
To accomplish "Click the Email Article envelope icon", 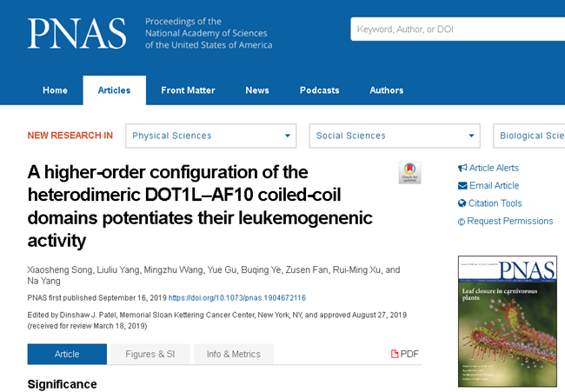I will (x=462, y=186).
